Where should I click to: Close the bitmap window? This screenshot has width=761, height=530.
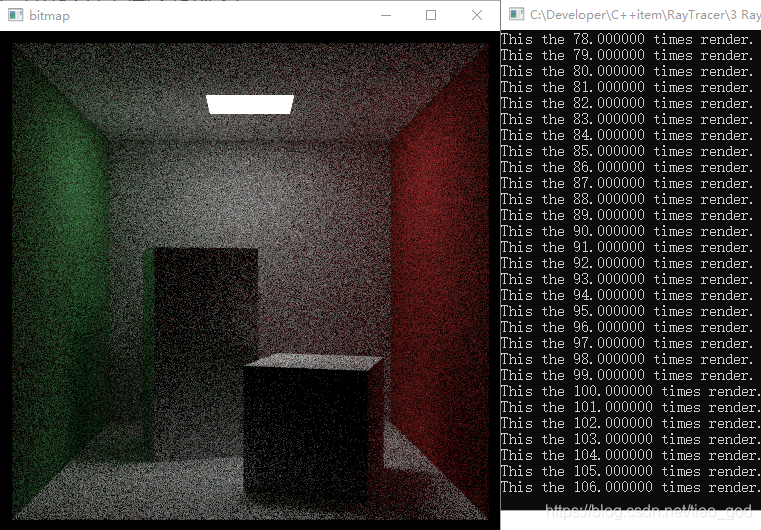point(477,15)
